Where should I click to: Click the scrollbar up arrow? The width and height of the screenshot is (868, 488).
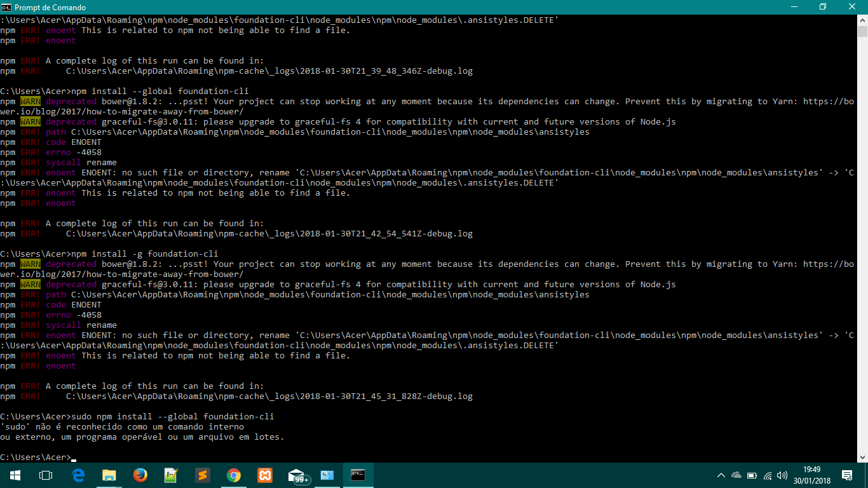(x=862, y=20)
